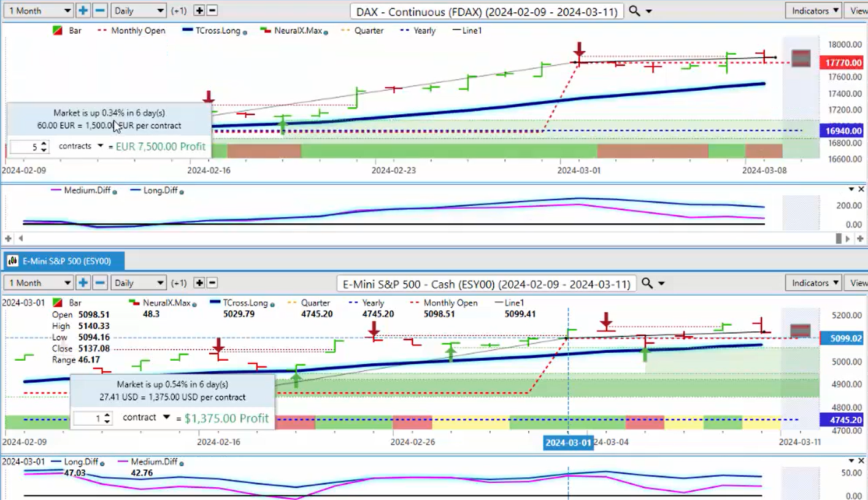
Task: Open the Daily interval dropdown in E-Mini toolbar
Action: point(139,283)
